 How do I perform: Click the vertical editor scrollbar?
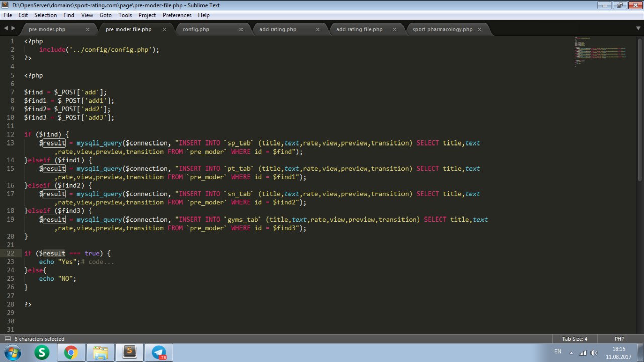point(640,111)
